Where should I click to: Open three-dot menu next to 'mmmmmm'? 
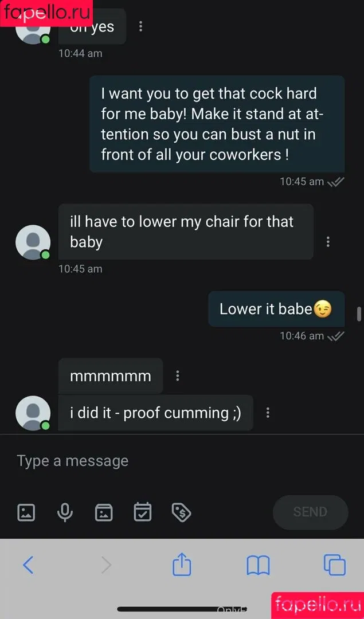[177, 376]
